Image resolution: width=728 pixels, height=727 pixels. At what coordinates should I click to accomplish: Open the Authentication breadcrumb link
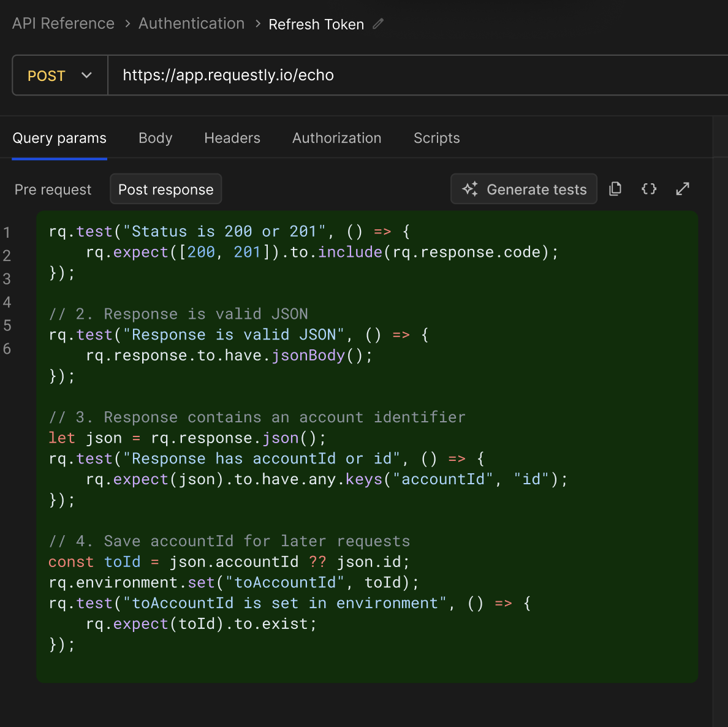pyautogui.click(x=191, y=24)
